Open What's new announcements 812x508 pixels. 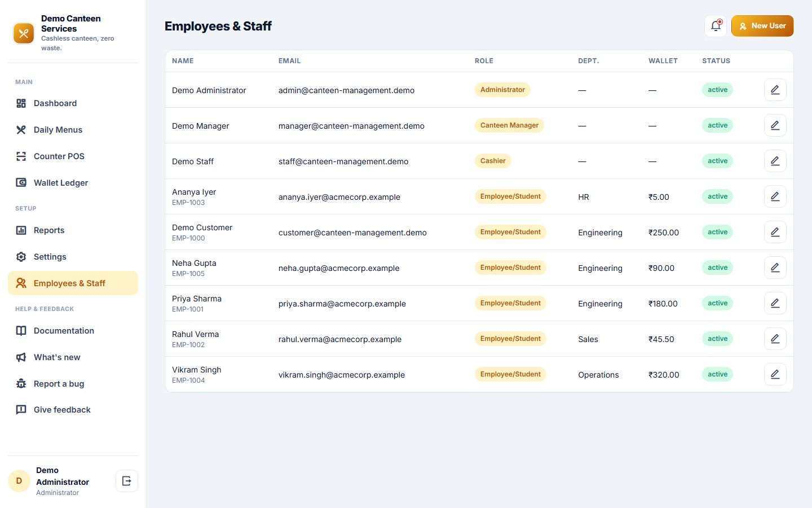pos(73,357)
